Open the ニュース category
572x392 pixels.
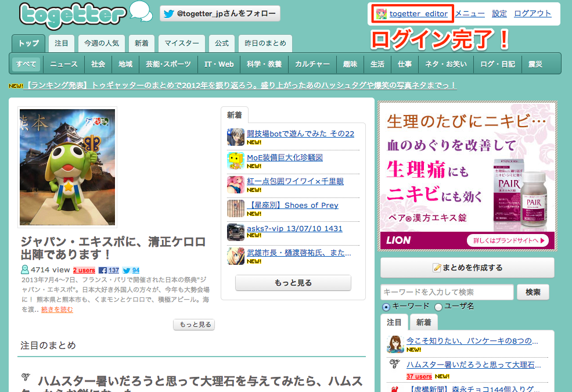pos(64,64)
